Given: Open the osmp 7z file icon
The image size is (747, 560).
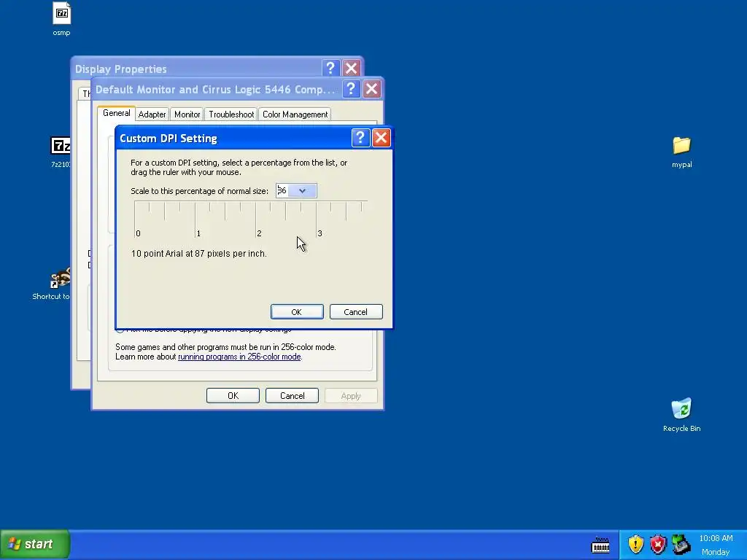Looking at the screenshot, I should tap(62, 14).
